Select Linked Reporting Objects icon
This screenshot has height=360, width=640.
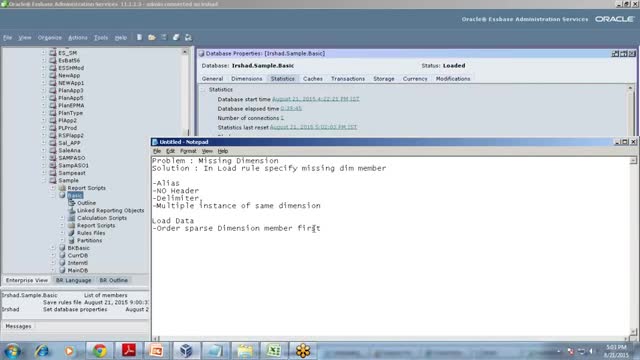coord(72,210)
